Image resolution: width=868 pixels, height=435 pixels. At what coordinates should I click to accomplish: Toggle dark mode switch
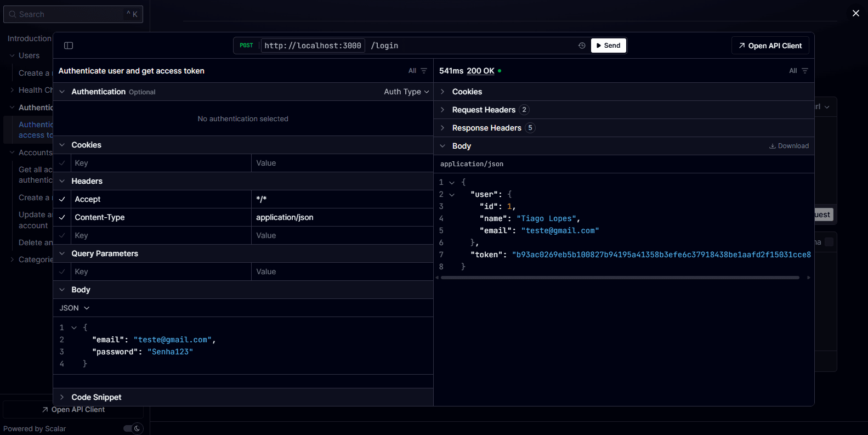[x=133, y=428]
